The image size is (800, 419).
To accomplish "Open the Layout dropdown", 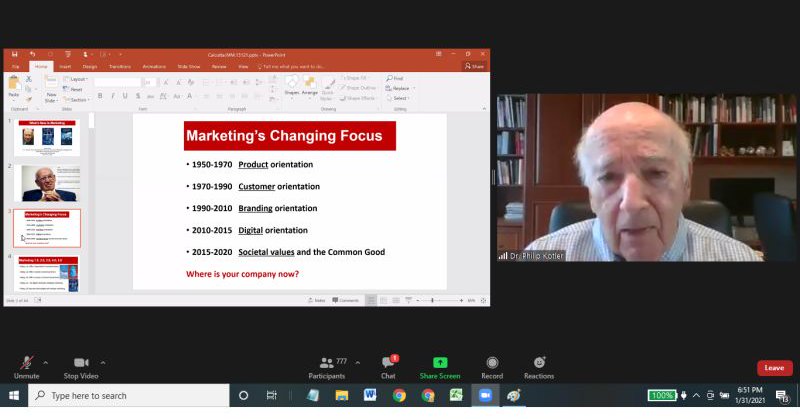I will pos(76,79).
